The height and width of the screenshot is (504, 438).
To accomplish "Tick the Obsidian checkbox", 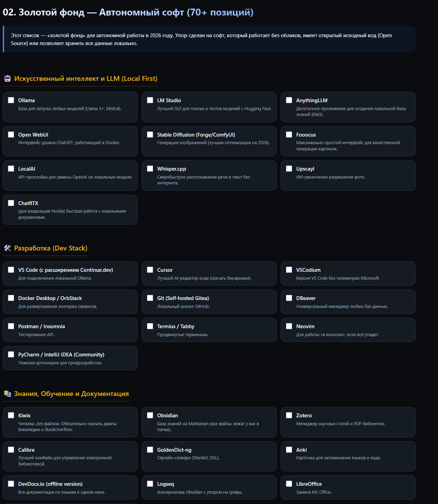I will click(150, 415).
